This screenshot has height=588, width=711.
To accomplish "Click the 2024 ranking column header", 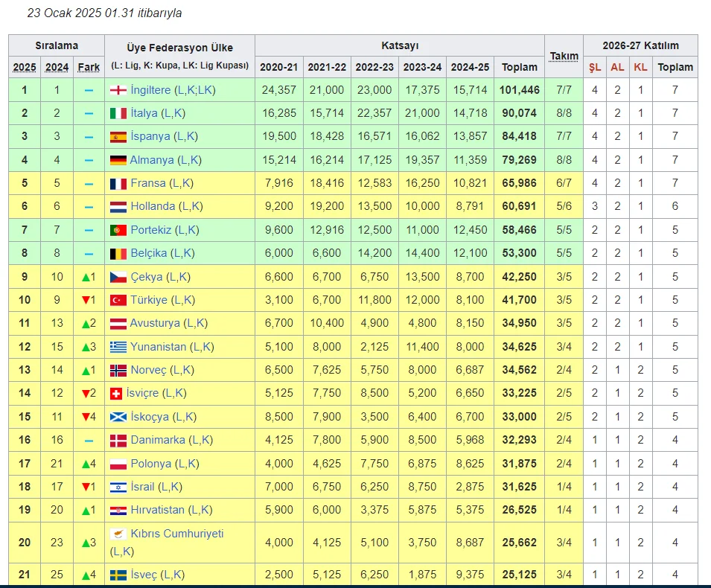I will (x=57, y=67).
